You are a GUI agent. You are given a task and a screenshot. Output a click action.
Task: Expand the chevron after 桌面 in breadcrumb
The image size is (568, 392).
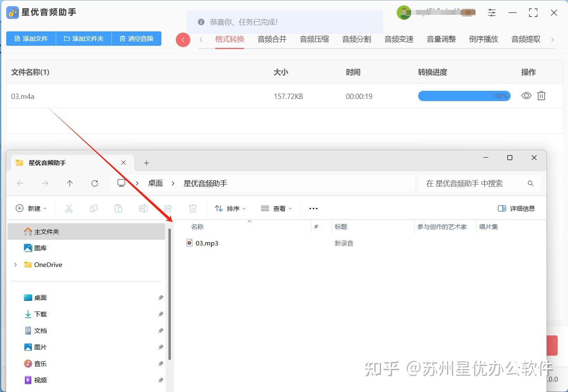(x=173, y=183)
